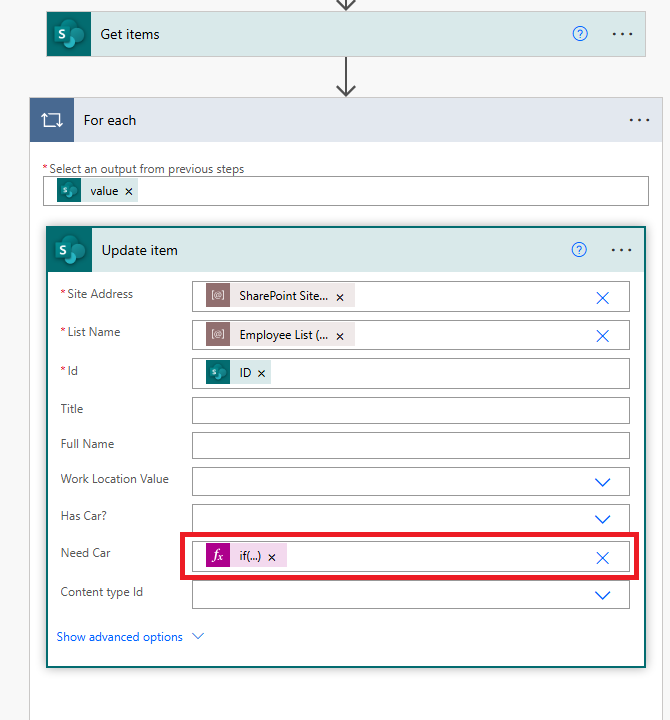Open the Update item ellipsis menu

tap(621, 250)
